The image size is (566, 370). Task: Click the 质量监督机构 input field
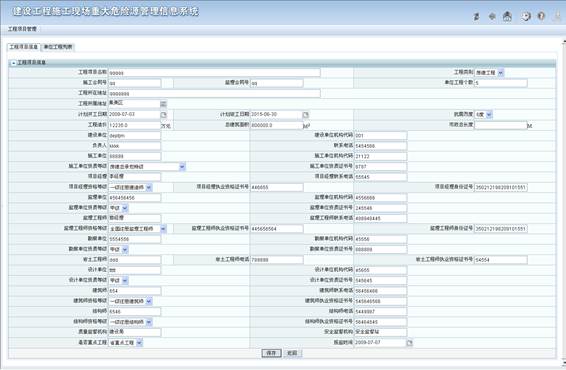coord(135,332)
